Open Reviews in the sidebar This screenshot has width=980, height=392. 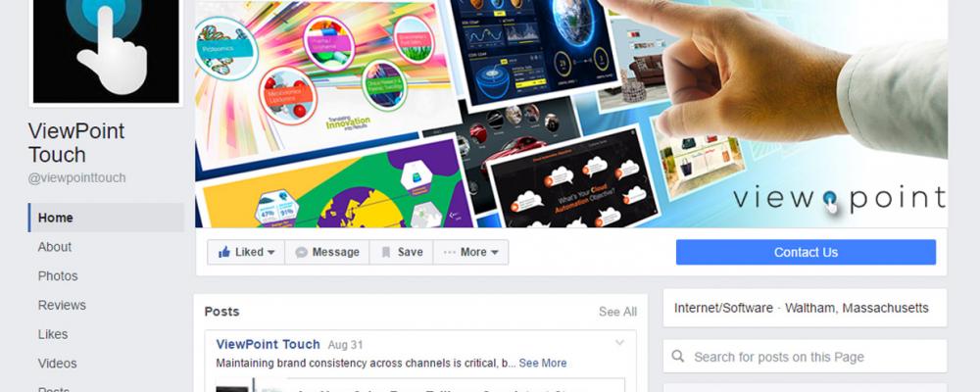pyautogui.click(x=62, y=305)
